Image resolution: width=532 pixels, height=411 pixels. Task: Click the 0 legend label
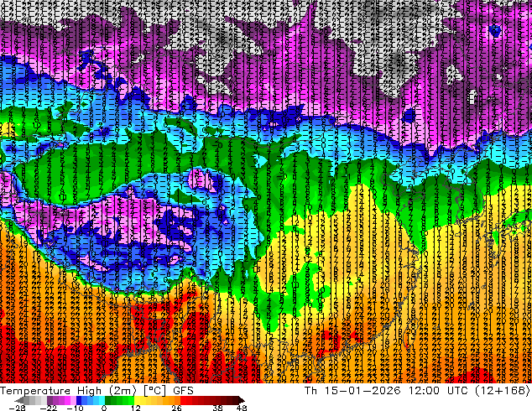click(104, 408)
